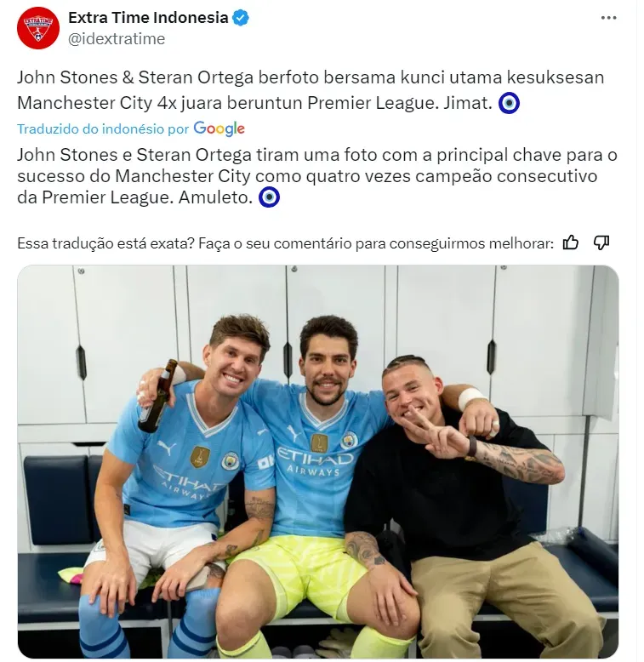Click 'Essa tradução está exata?' feedback prompt
Screen dimensions: 644x662
pos(106,243)
